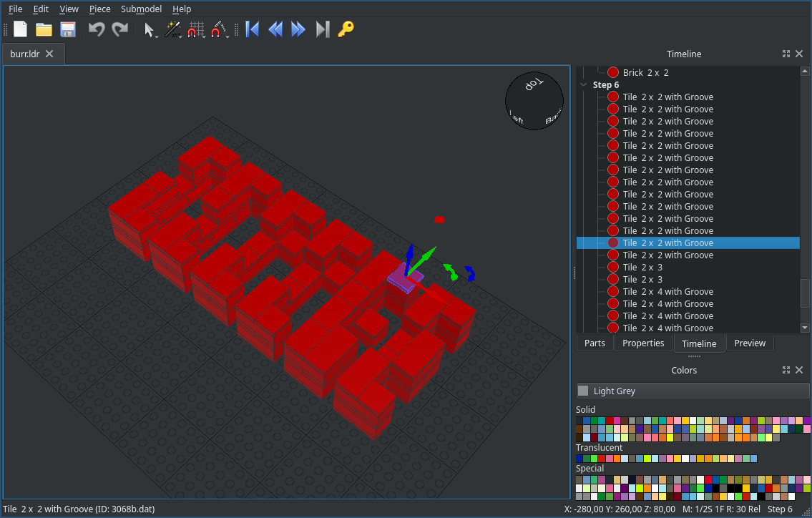Jump to the first step
Viewport: 812px width, 518px height.
pyautogui.click(x=253, y=29)
